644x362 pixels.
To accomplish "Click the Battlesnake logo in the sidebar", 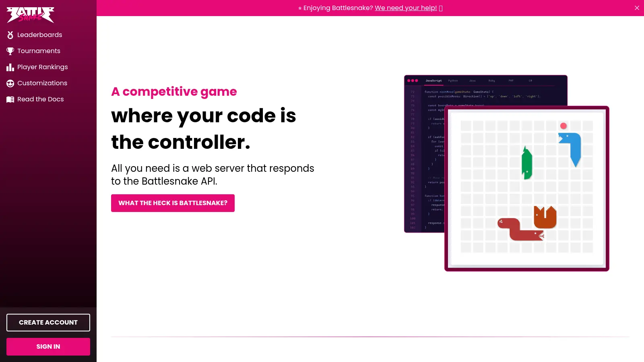I will tap(31, 14).
